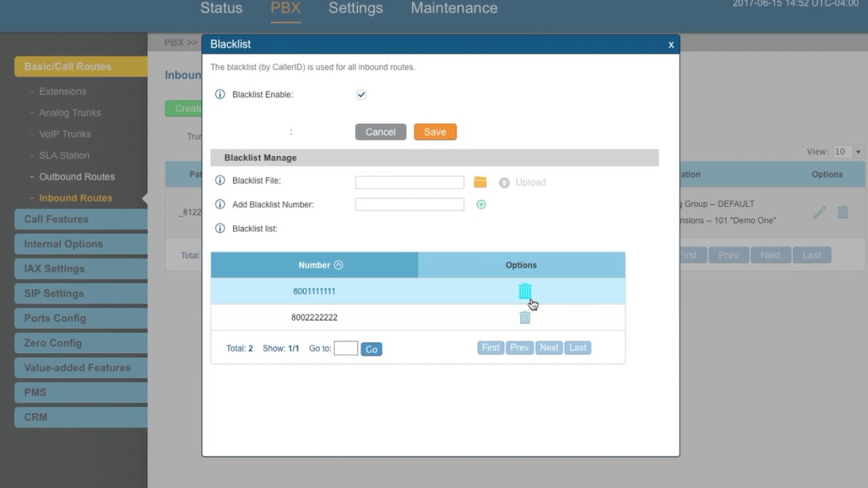Open CRM sidebar section
This screenshot has height=488, width=868.
coord(81,417)
